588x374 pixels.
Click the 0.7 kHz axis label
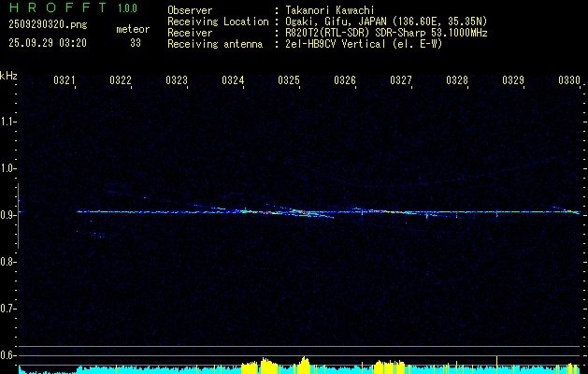7,309
